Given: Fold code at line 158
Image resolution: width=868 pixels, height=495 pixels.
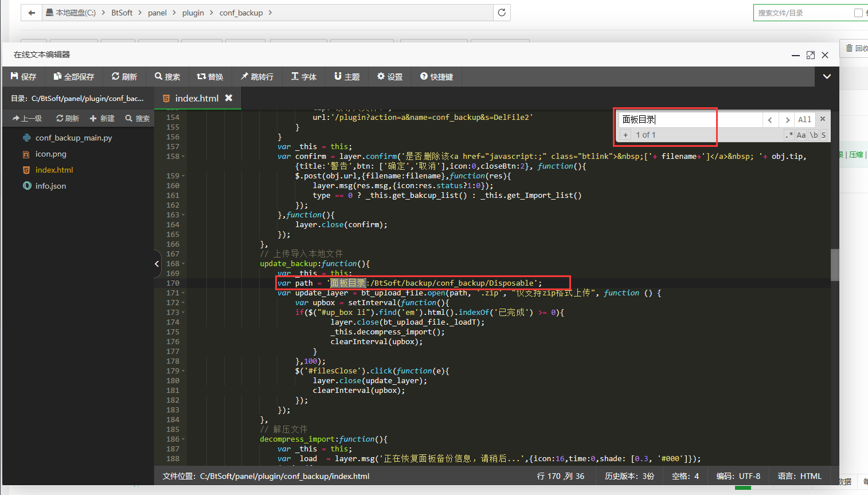Looking at the screenshot, I should click(x=183, y=157).
